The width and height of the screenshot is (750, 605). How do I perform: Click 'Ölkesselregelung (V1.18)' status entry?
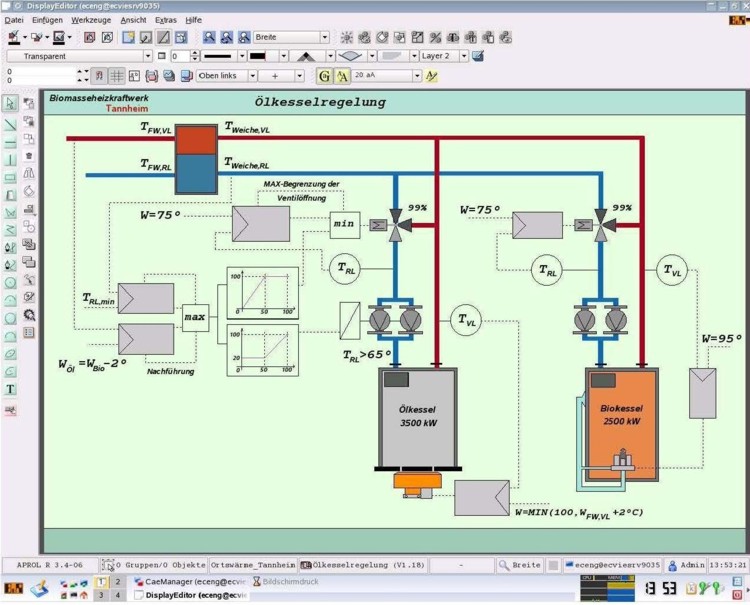363,565
